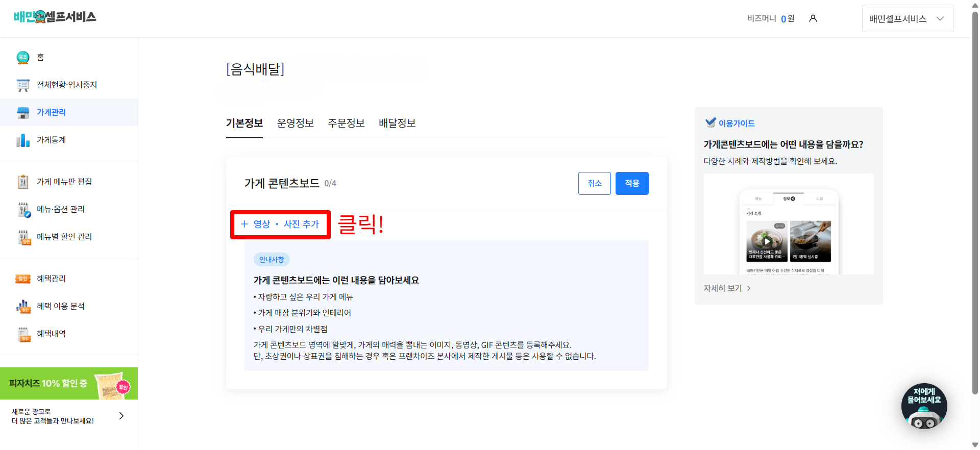Click the guide phone preview thumbnail
This screenshot has height=450, width=980.
[789, 224]
